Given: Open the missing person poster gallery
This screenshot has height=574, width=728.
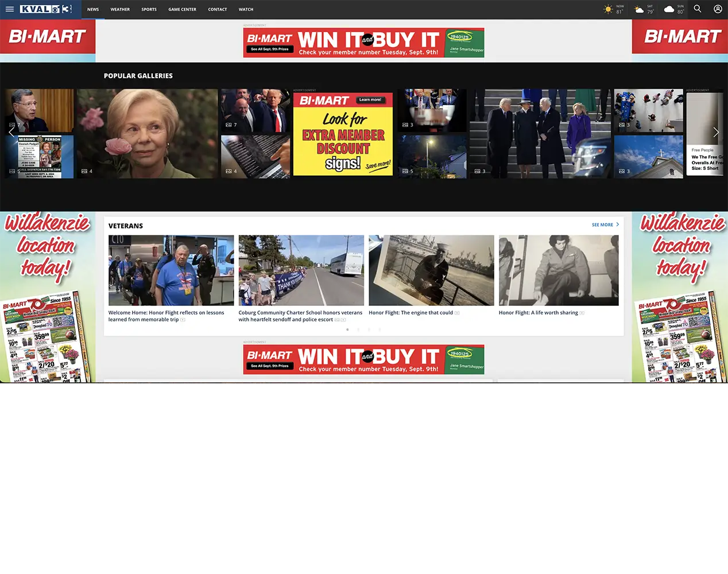Looking at the screenshot, I should pyautogui.click(x=40, y=157).
